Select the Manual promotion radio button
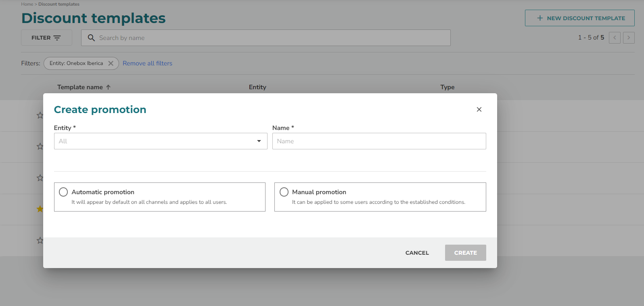This screenshot has width=644, height=306. coord(284,192)
